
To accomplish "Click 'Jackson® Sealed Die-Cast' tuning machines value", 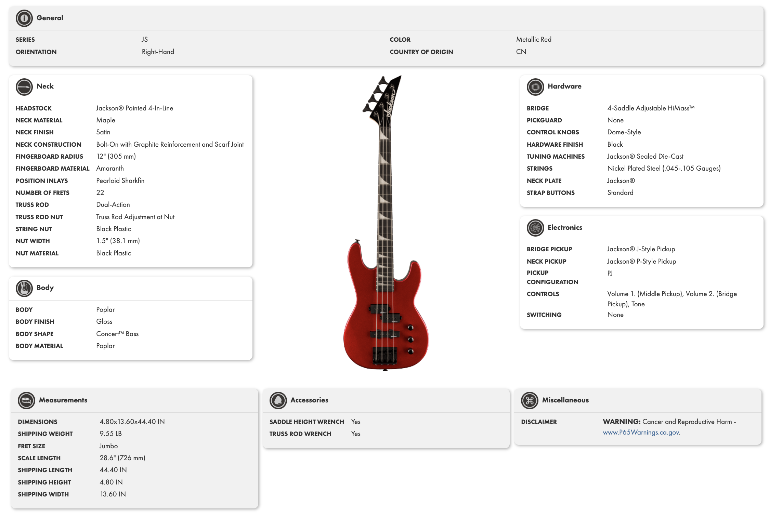I will [x=645, y=156].
